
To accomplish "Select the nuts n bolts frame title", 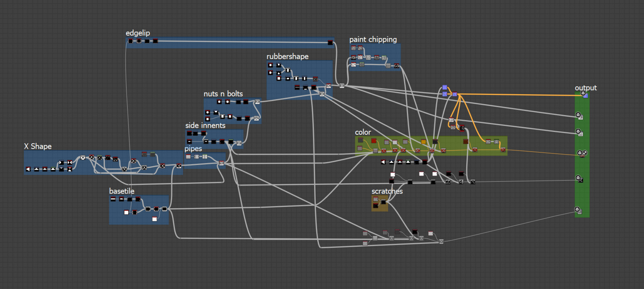I will 223,94.
